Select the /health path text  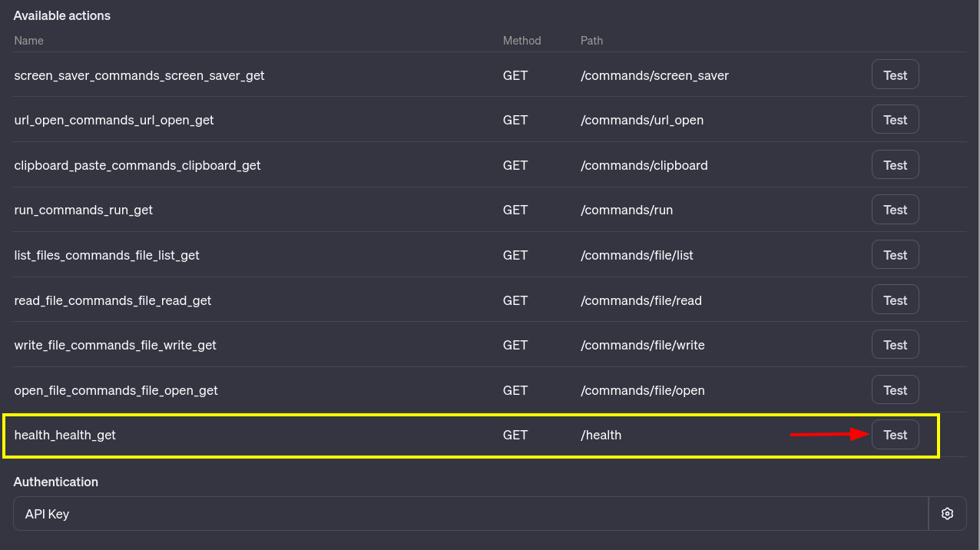click(601, 435)
